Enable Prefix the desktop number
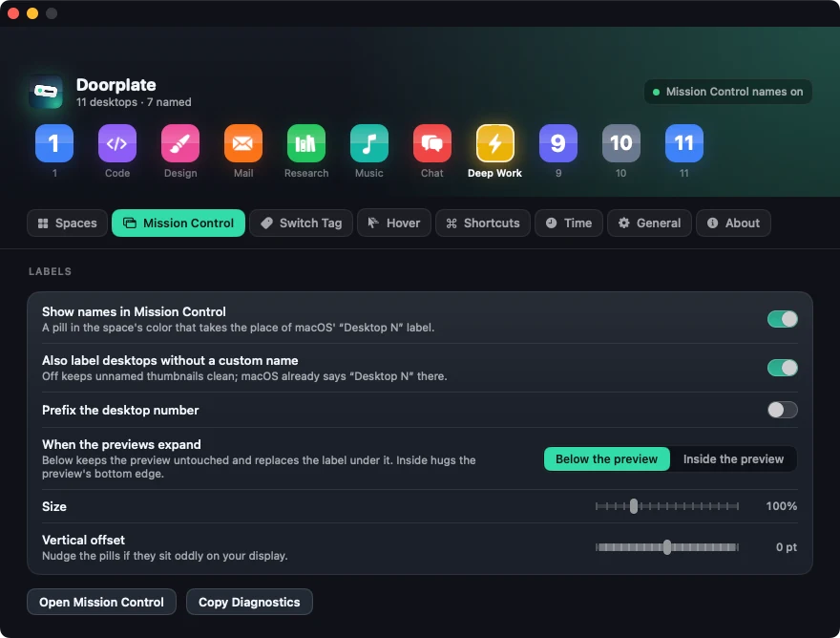The width and height of the screenshot is (840, 638). point(783,410)
